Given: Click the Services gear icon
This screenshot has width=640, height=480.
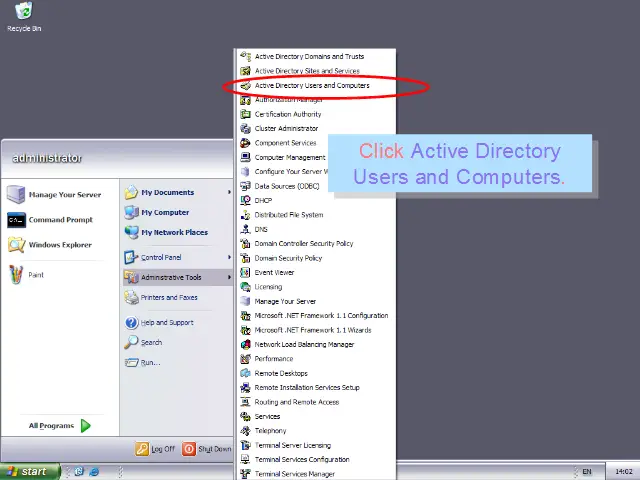Looking at the screenshot, I should [x=245, y=416].
